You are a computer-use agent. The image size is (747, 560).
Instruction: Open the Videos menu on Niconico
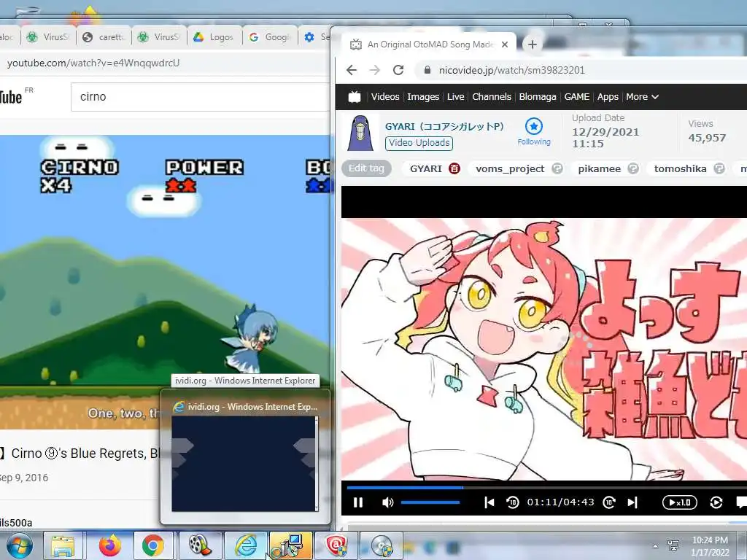click(385, 97)
